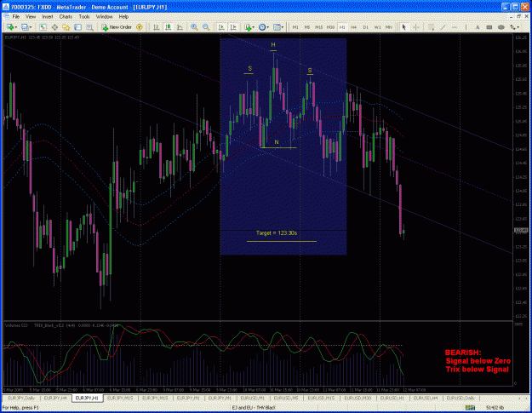Image resolution: width=532 pixels, height=413 pixels.
Task: Open the View menu
Action: click(x=31, y=17)
